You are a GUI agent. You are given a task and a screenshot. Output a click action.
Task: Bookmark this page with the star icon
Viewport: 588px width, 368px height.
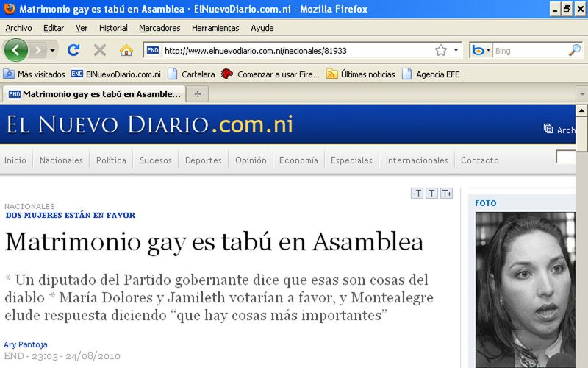click(x=441, y=50)
